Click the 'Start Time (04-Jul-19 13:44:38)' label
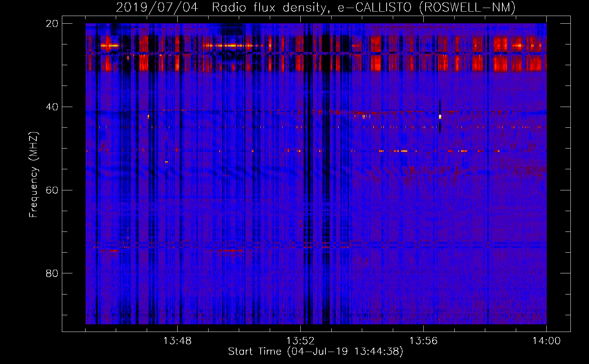 coord(316,352)
